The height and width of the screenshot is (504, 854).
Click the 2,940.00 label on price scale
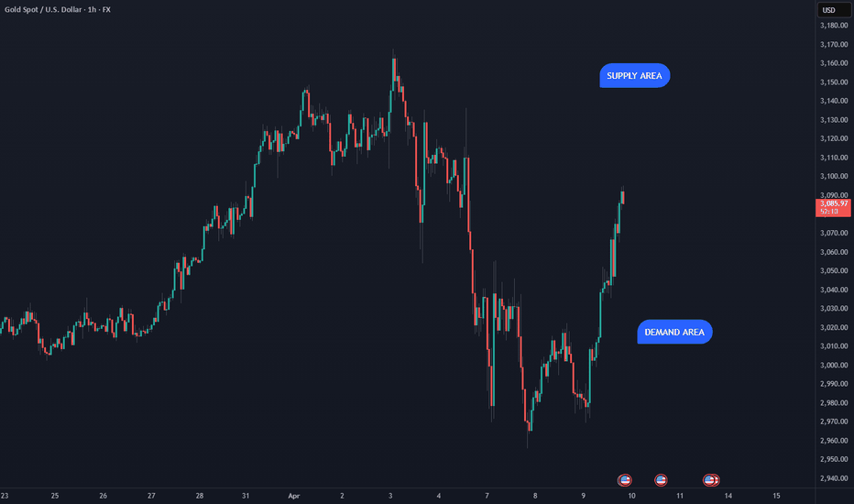click(x=834, y=478)
